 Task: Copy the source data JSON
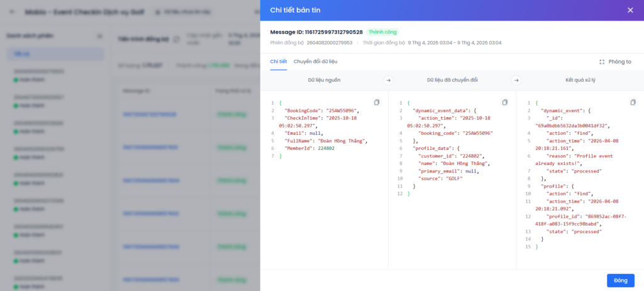click(x=377, y=102)
